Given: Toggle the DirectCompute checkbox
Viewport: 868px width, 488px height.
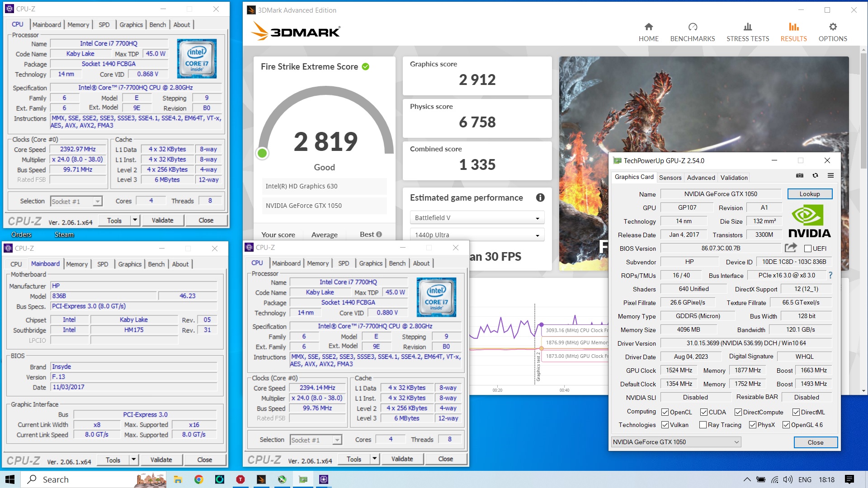Looking at the screenshot, I should click(738, 412).
